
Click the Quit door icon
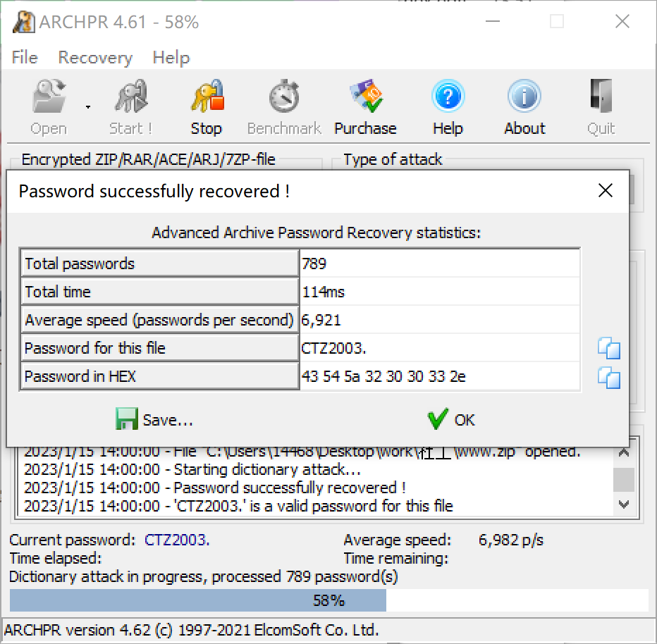(601, 97)
